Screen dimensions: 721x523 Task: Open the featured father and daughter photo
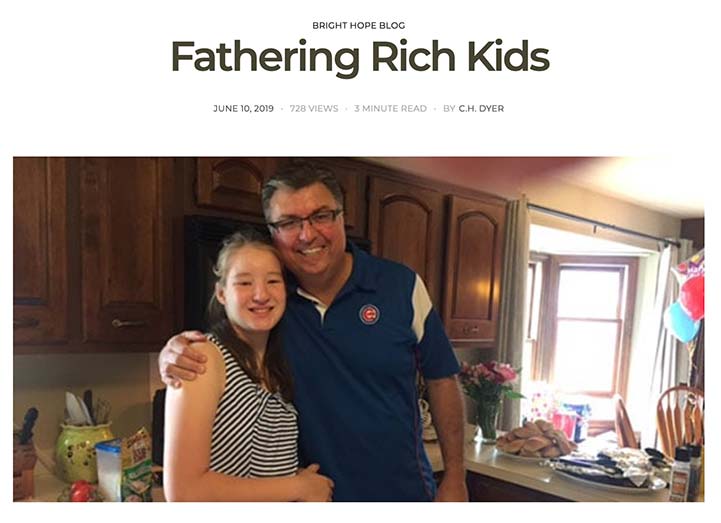[x=359, y=329]
